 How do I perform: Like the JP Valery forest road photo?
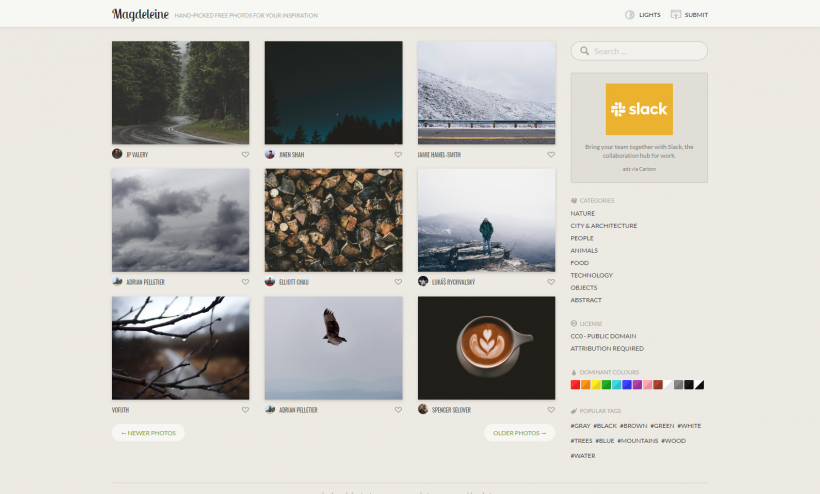(245, 155)
